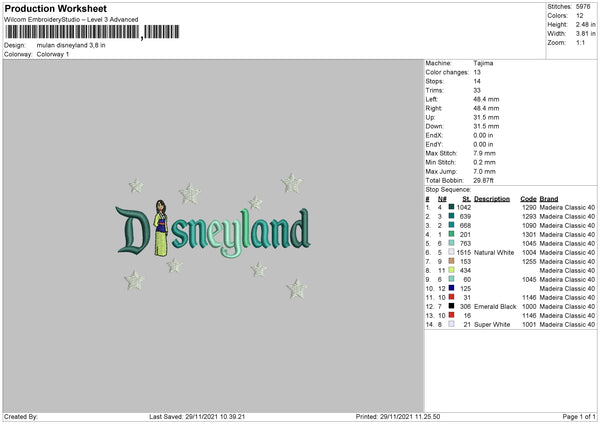
Task: Click the lime swatch beside stitch count 434
Action: click(451, 270)
